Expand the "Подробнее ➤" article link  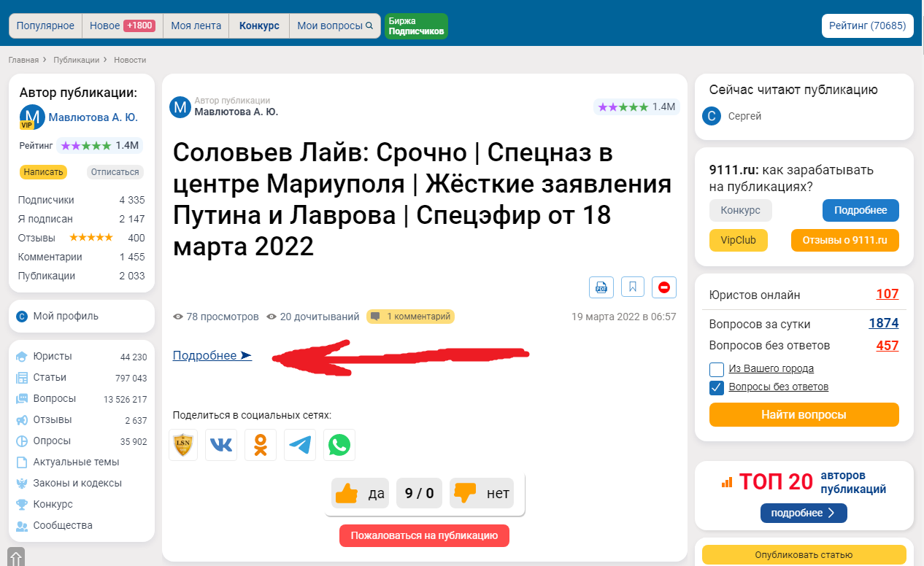pos(212,356)
